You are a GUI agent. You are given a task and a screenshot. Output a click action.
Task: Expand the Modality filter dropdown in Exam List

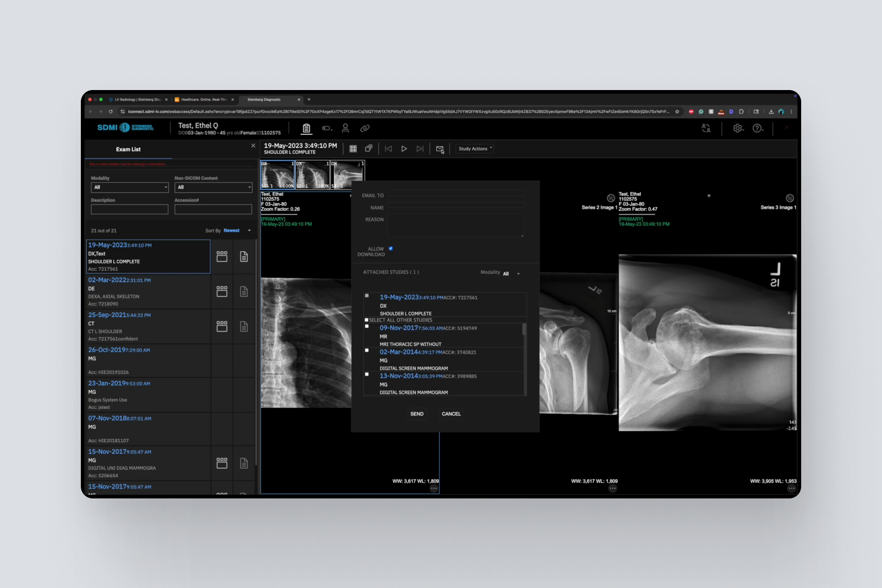(130, 187)
